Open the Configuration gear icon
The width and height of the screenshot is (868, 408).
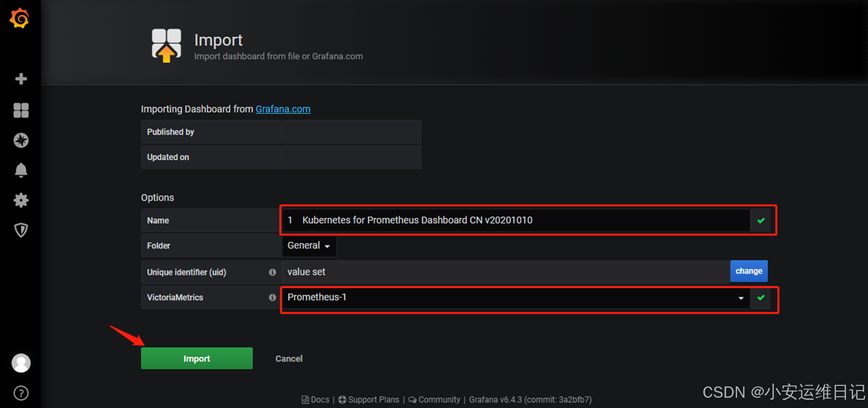click(21, 200)
